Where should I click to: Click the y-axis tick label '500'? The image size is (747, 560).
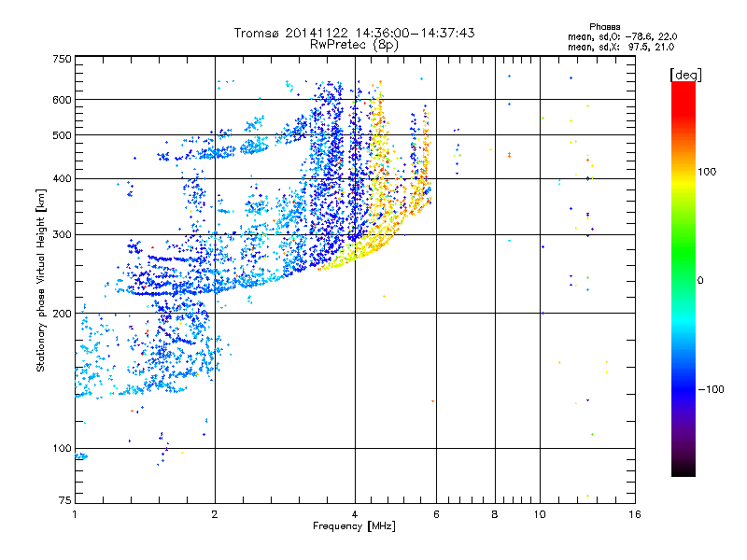(62, 135)
